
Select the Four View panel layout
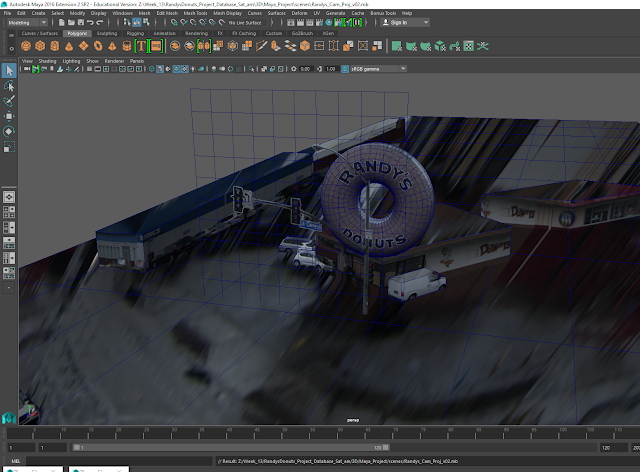[9, 212]
